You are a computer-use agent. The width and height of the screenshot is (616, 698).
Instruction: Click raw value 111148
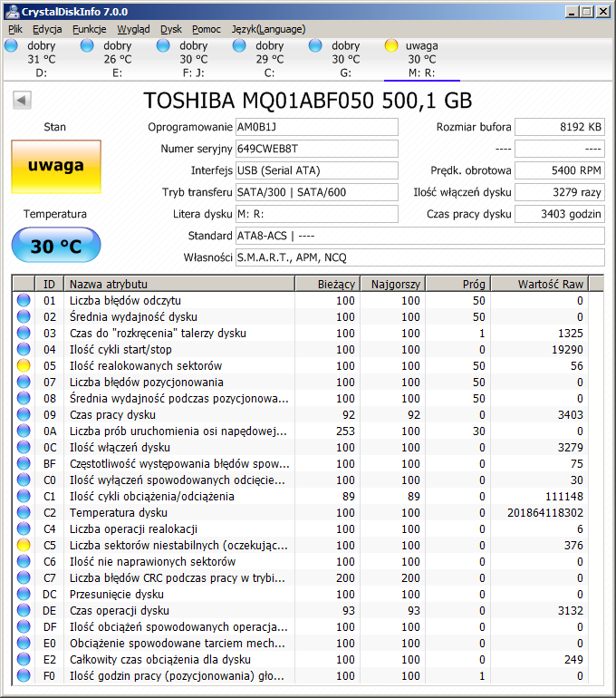click(564, 497)
